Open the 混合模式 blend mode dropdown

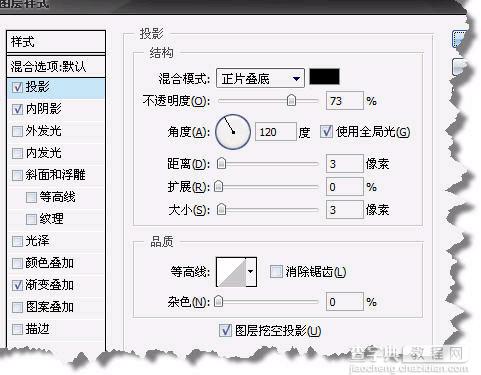coord(260,79)
